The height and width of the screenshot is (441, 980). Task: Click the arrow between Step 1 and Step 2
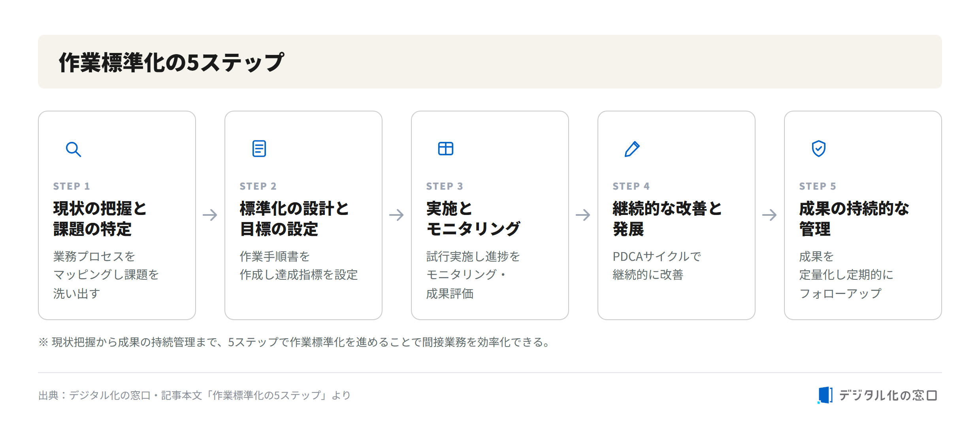pos(210,215)
